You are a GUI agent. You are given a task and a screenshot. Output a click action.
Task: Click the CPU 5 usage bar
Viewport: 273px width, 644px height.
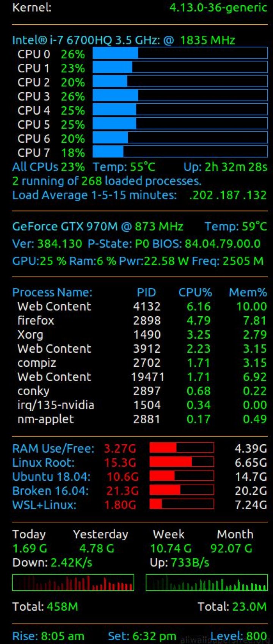(x=180, y=123)
